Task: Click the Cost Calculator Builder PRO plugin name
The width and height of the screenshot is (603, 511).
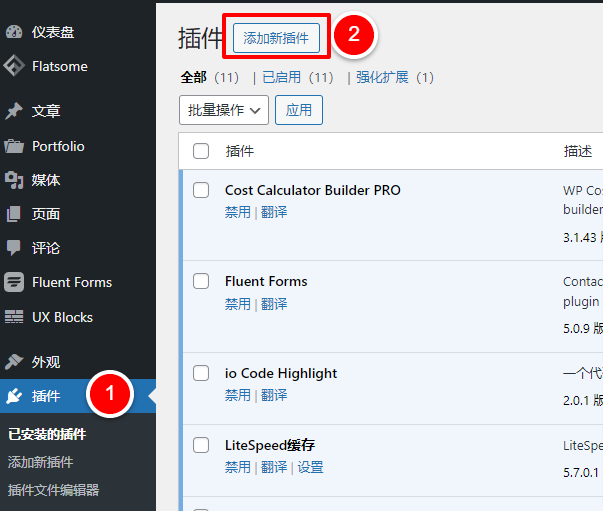Action: [x=313, y=190]
